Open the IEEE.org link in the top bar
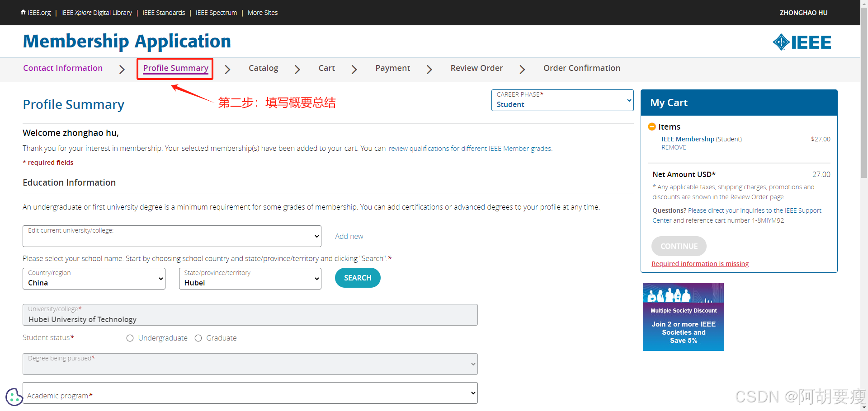868x411 pixels. (39, 13)
